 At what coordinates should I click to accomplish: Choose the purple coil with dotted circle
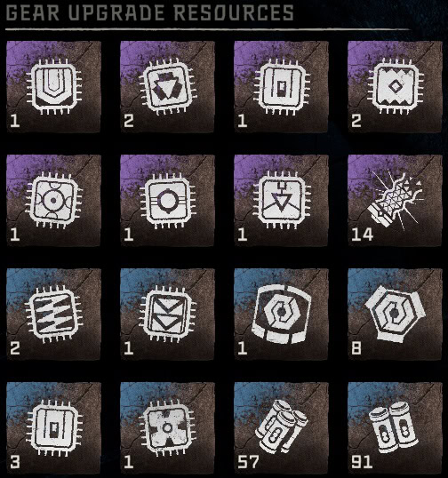[x=53, y=201]
